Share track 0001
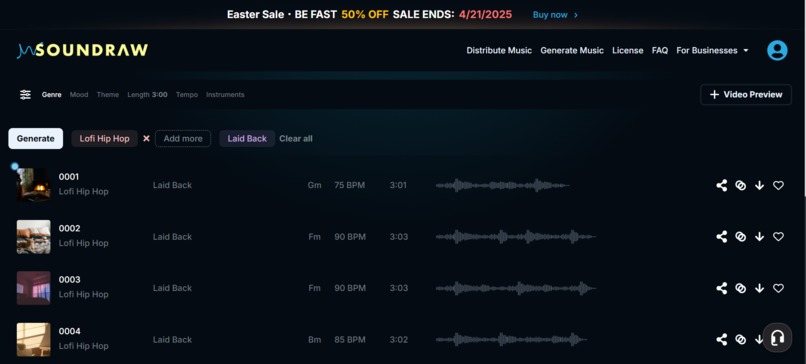The image size is (806, 364). tap(722, 185)
